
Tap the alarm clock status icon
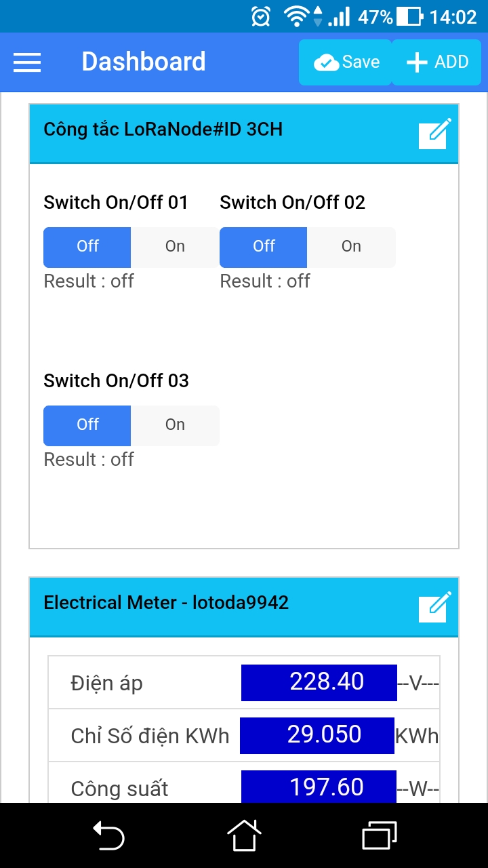pyautogui.click(x=261, y=16)
